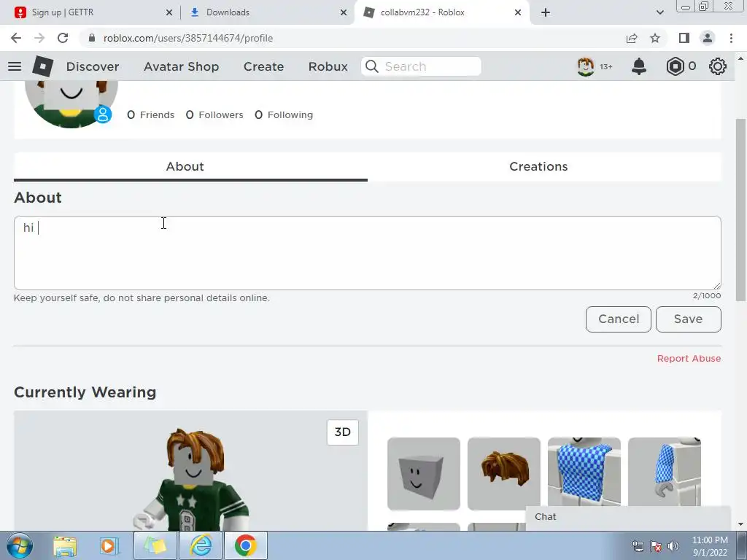Toggle the Chrome side panel
The width and height of the screenshot is (747, 560).
tap(684, 38)
